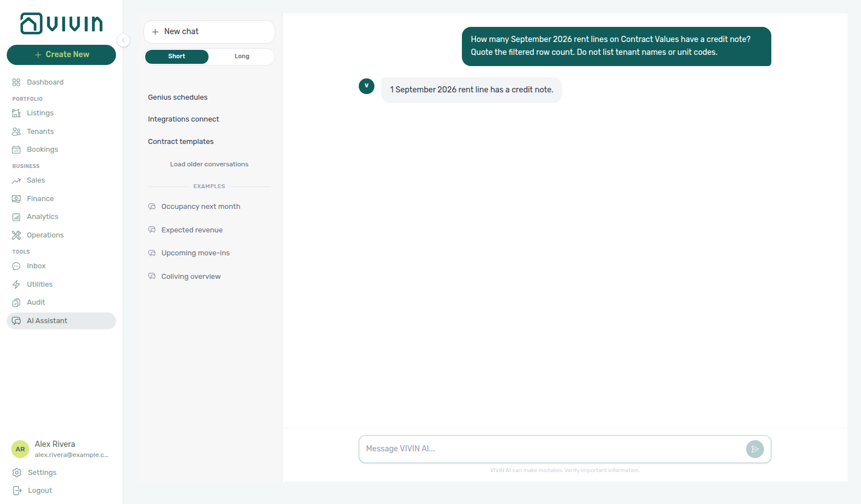Click the Logout label
Image resolution: width=861 pixels, height=504 pixels.
40,491
